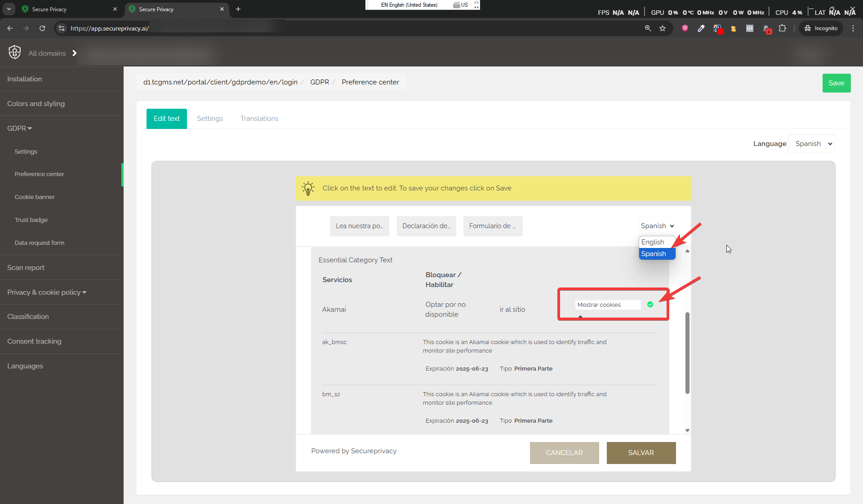Open the Language dropdown showing Spanish
This screenshot has height=504, width=863.
tap(811, 144)
